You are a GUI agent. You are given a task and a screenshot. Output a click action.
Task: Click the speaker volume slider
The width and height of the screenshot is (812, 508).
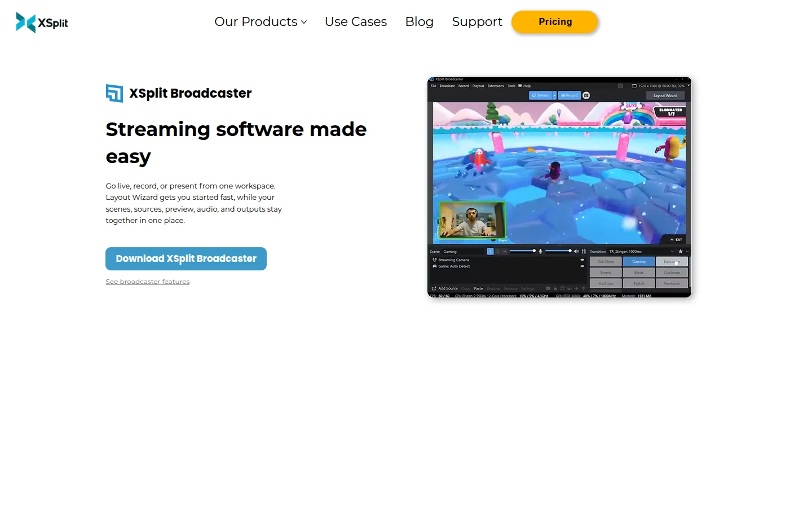coord(558,251)
